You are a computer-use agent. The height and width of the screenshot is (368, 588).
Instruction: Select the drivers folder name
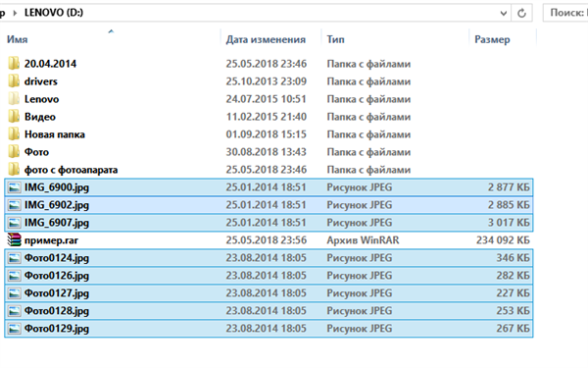click(x=41, y=81)
